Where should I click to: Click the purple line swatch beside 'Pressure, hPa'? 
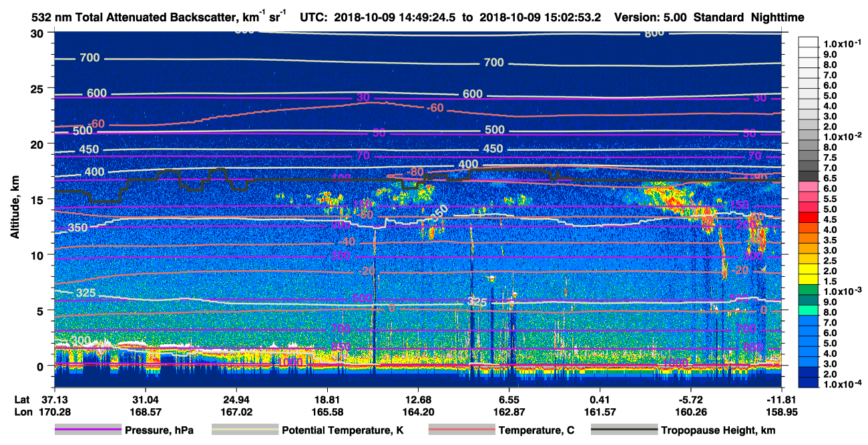88,430
